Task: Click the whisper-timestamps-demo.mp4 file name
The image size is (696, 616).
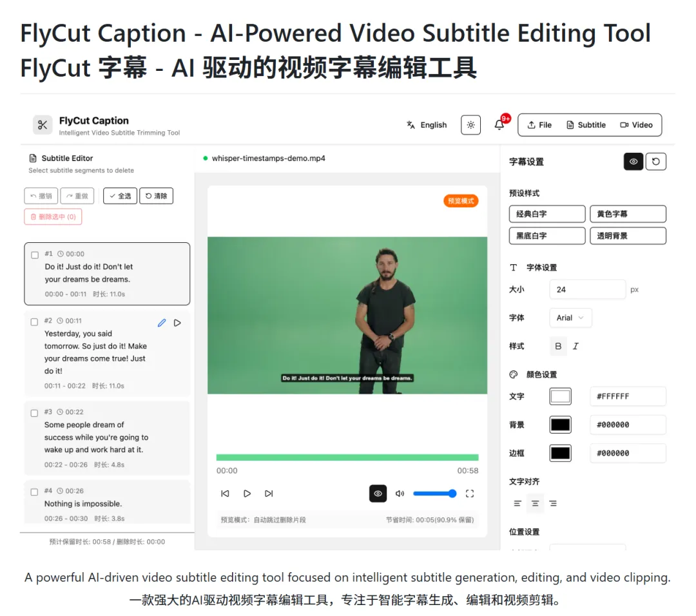Action: (269, 159)
